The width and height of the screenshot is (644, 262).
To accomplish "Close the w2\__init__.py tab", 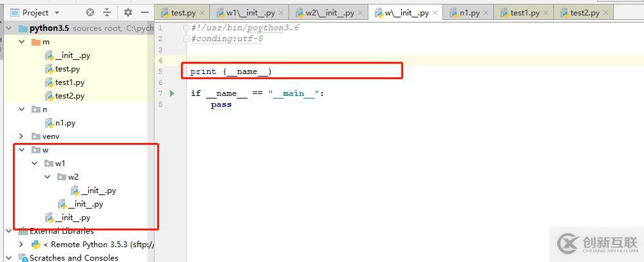I will [360, 13].
